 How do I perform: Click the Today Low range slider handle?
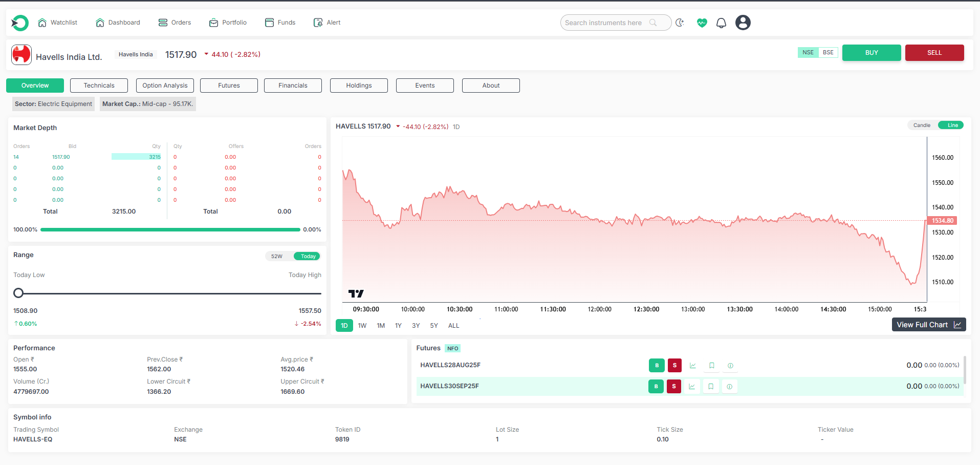[18, 293]
